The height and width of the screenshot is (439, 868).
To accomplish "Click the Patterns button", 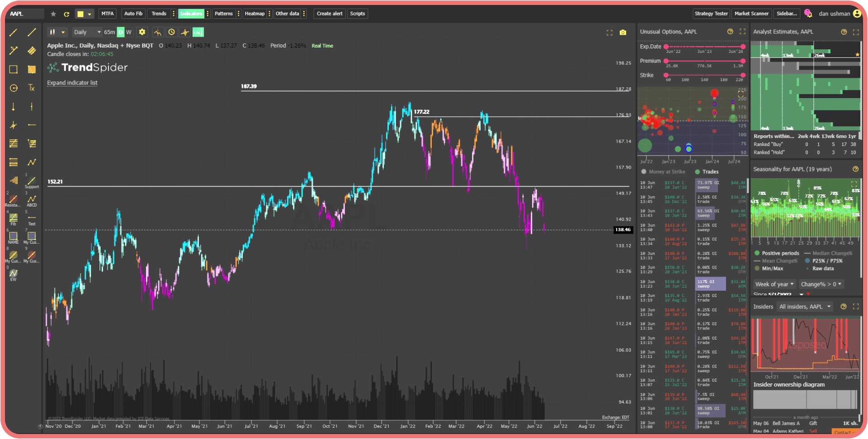I will (224, 14).
